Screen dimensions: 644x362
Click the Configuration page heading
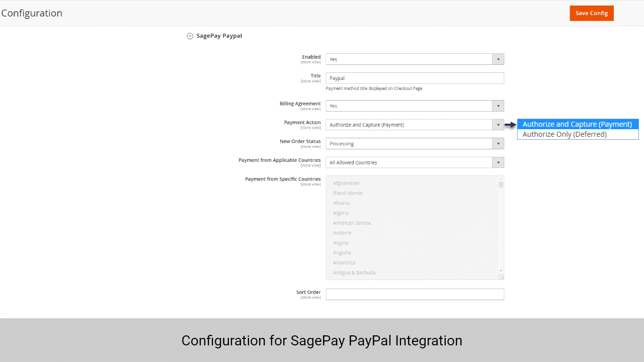[32, 13]
